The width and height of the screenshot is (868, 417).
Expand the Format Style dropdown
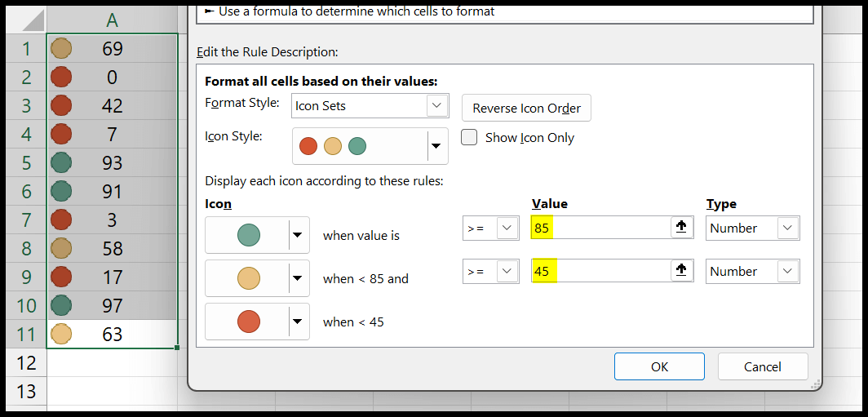[x=438, y=106]
